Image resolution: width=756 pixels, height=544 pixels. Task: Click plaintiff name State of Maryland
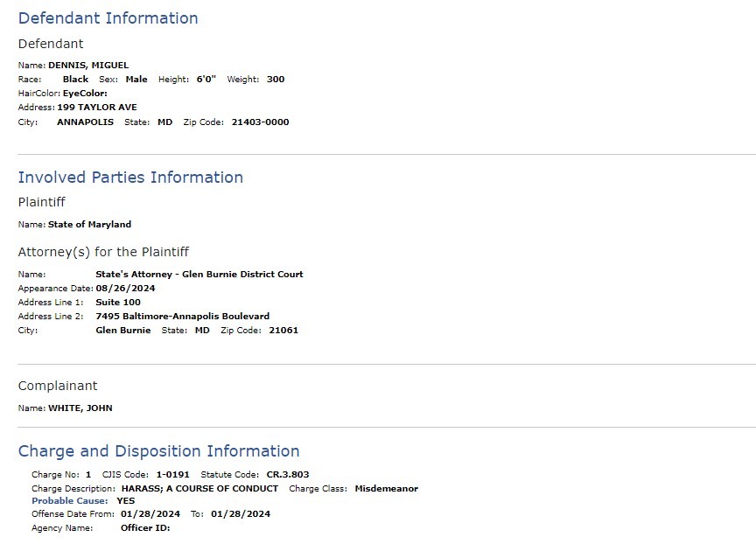(x=89, y=224)
